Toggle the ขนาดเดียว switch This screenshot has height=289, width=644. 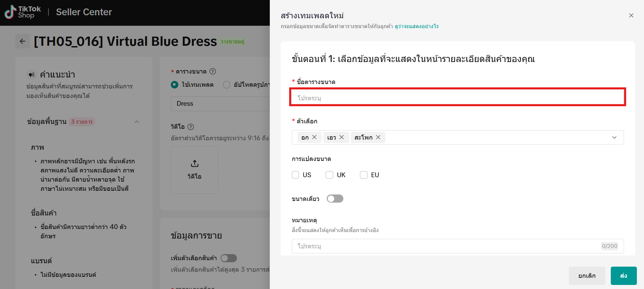(335, 199)
